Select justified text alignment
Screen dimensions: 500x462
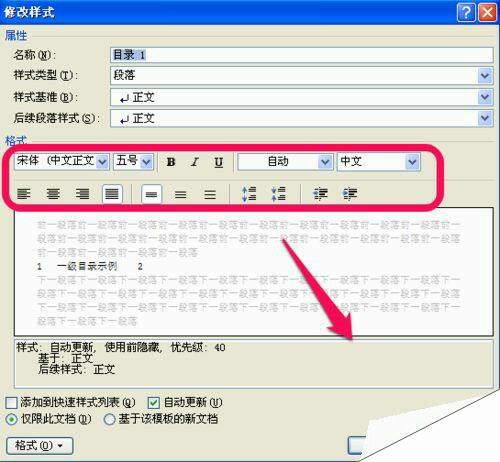point(112,194)
